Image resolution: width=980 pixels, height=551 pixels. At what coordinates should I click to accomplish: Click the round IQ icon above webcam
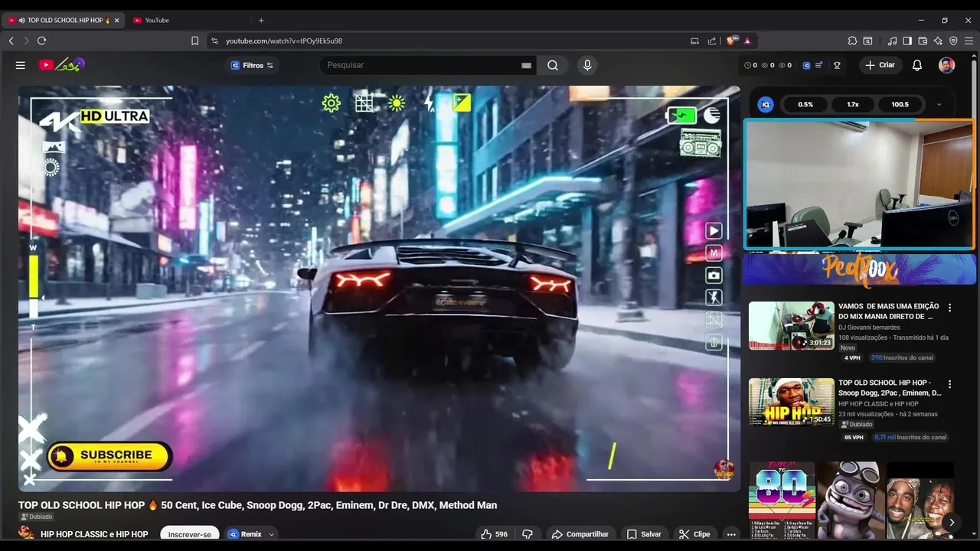766,104
